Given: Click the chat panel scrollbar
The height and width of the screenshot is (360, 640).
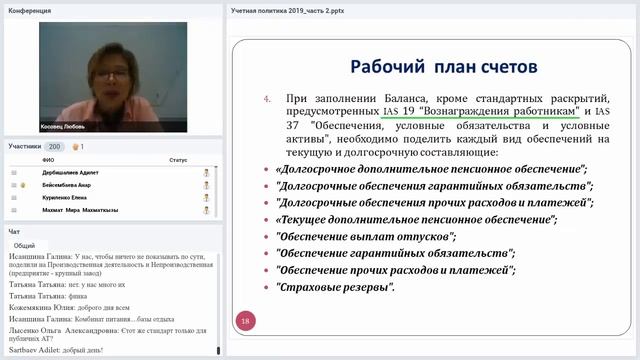Looking at the screenshot, I should point(218,304).
